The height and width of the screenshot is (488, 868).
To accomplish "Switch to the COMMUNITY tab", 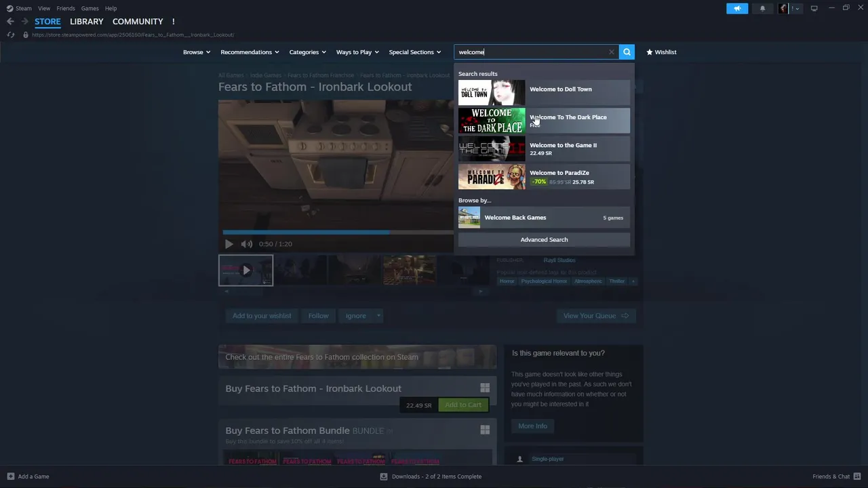I will (x=138, y=22).
